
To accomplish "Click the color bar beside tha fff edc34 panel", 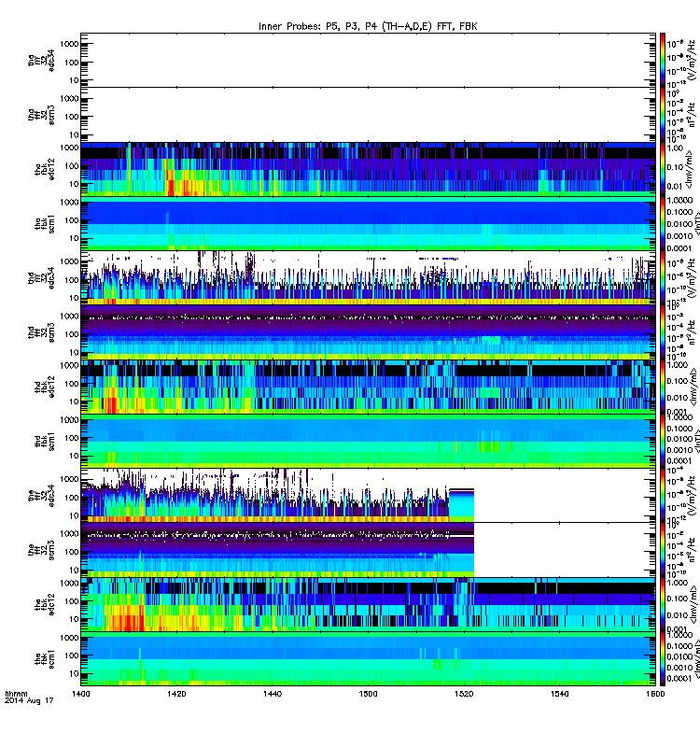I will click(x=663, y=60).
